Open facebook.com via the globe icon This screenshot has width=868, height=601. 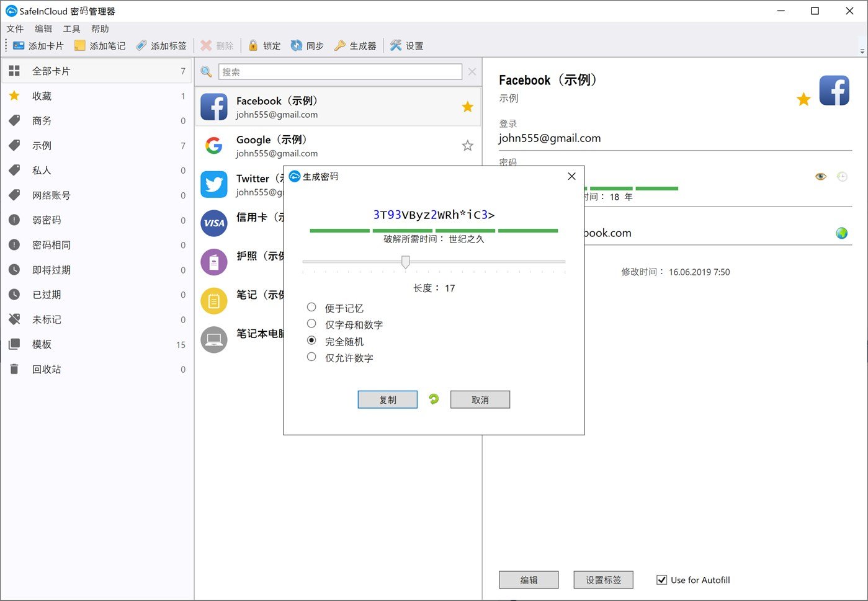pyautogui.click(x=841, y=233)
